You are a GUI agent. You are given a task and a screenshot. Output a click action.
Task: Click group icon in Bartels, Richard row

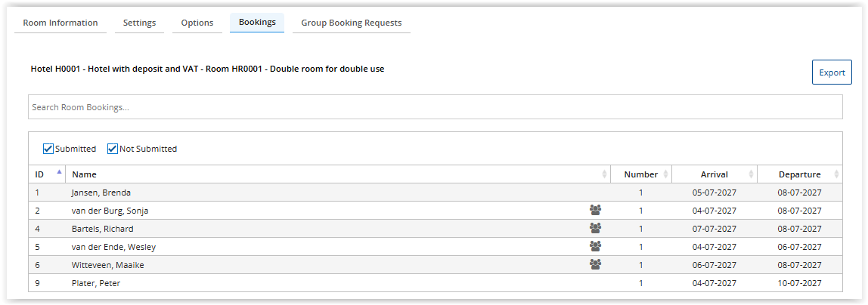click(x=595, y=228)
